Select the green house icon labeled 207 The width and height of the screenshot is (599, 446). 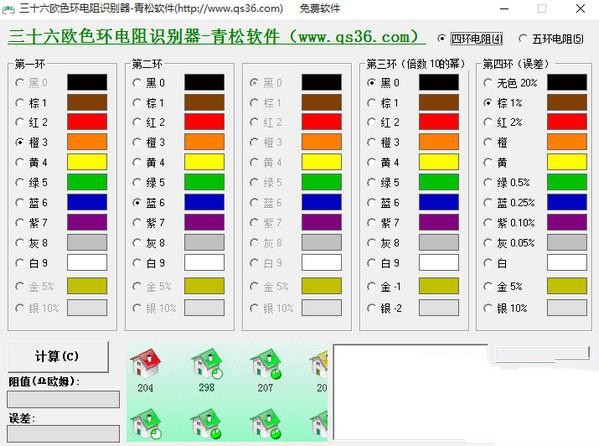pyautogui.click(x=266, y=363)
